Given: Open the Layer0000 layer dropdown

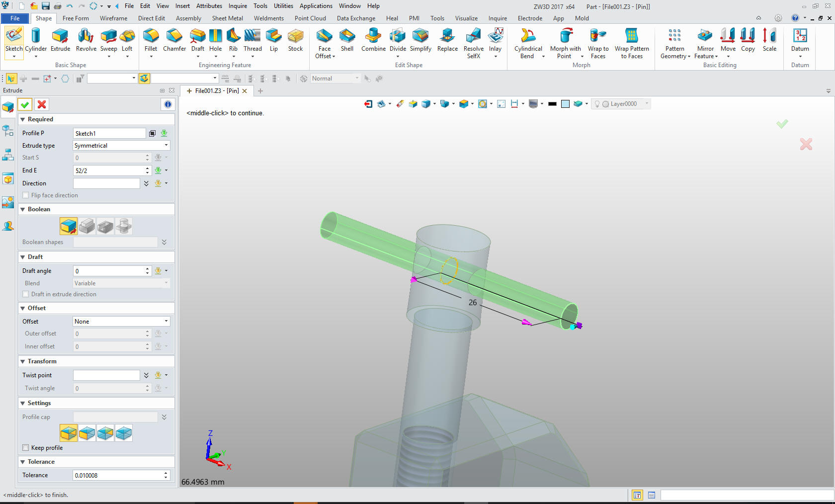Looking at the screenshot, I should [x=647, y=104].
